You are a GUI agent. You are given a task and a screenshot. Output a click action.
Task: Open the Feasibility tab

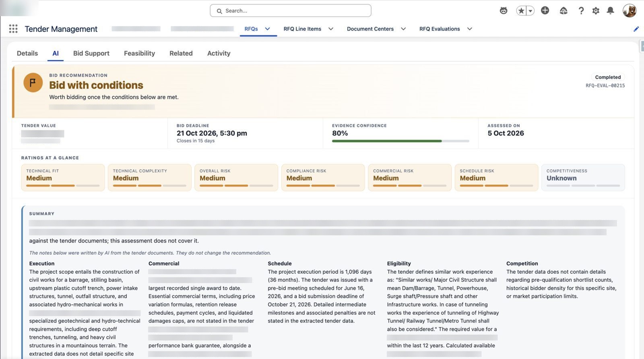coord(139,53)
